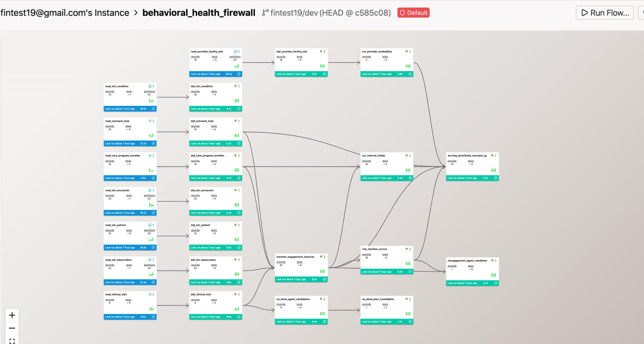The image size is (644, 344).
Task: Open three-dot menu on risk_member_scores node
Action: pos(410,249)
